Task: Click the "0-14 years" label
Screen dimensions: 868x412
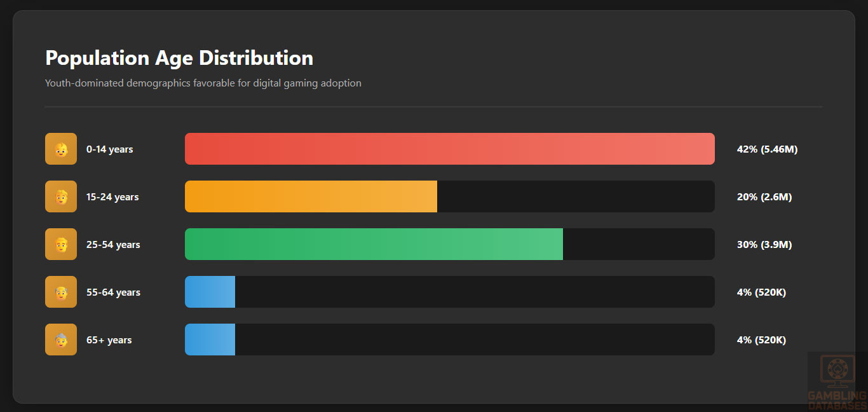Action: pyautogui.click(x=110, y=149)
